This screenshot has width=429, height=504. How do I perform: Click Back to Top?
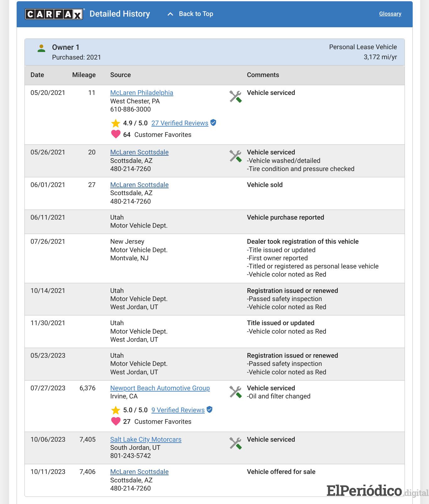[196, 14]
